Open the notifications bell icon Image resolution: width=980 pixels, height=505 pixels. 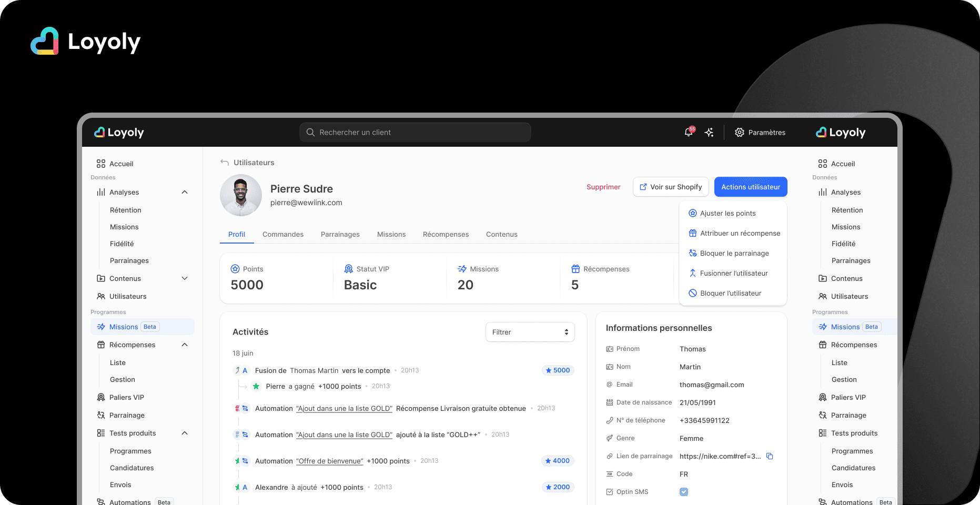tap(689, 133)
